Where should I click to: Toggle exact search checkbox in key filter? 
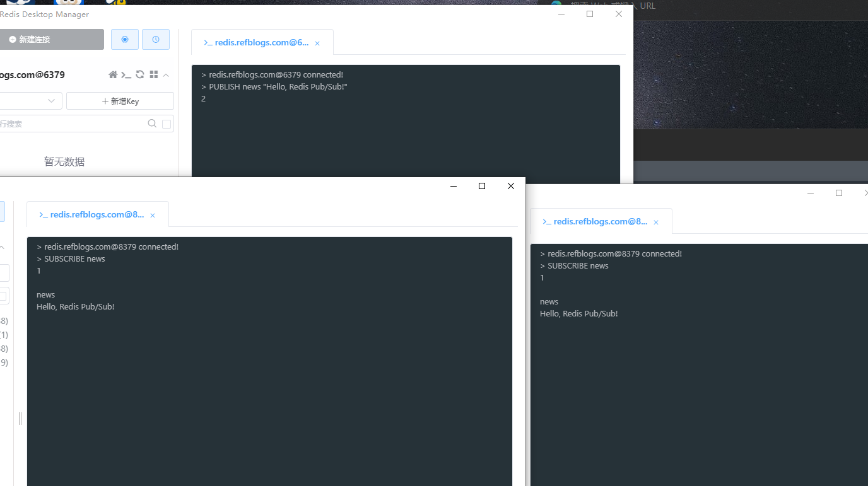pos(167,124)
